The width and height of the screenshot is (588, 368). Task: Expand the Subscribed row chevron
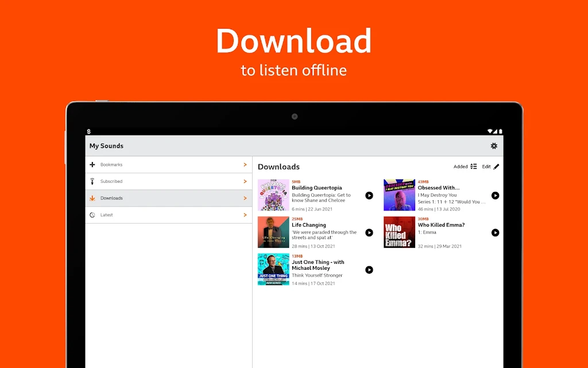pyautogui.click(x=245, y=181)
